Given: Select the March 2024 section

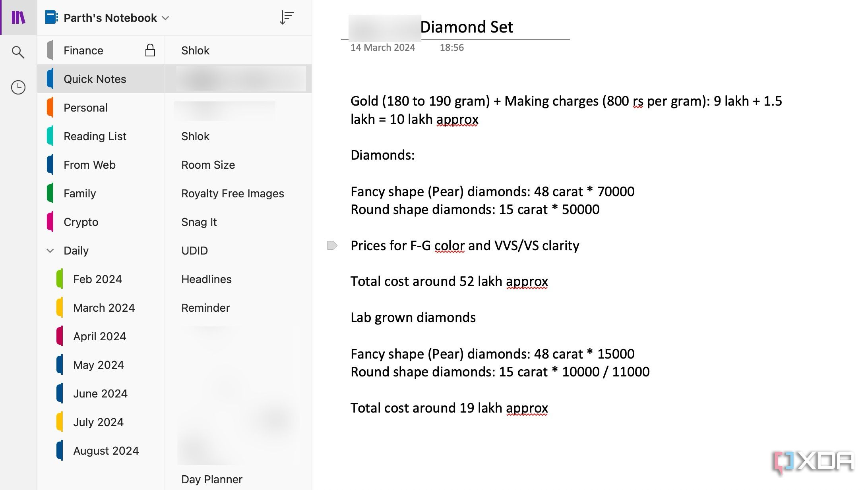Looking at the screenshot, I should point(104,308).
